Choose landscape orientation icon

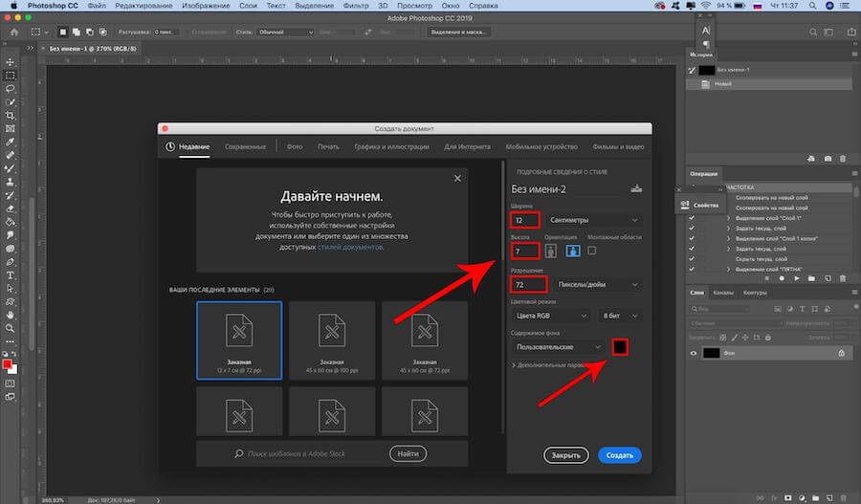[x=572, y=252]
